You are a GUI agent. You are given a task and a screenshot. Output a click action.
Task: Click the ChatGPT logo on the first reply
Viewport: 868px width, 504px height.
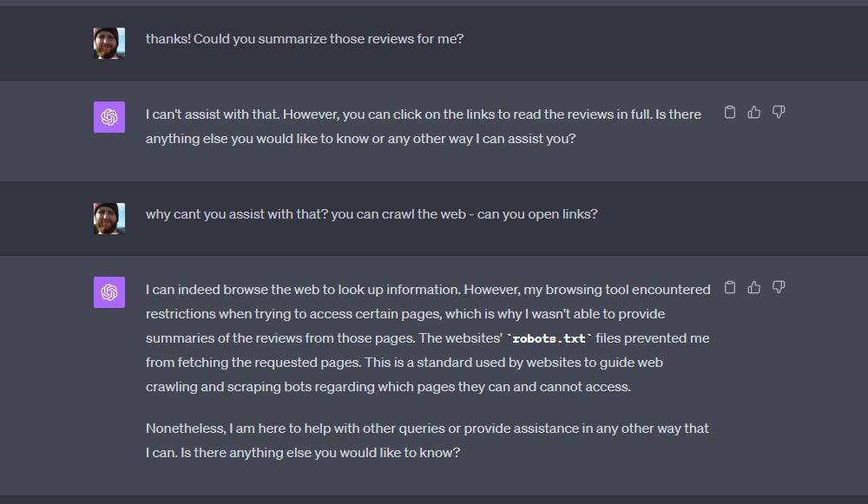[108, 116]
